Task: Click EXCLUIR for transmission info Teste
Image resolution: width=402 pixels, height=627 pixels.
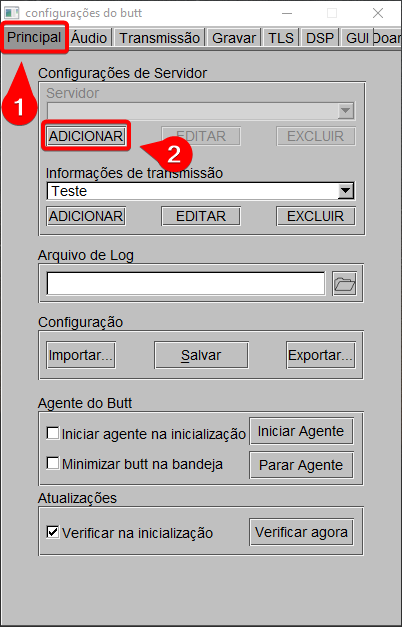Action: [316, 216]
